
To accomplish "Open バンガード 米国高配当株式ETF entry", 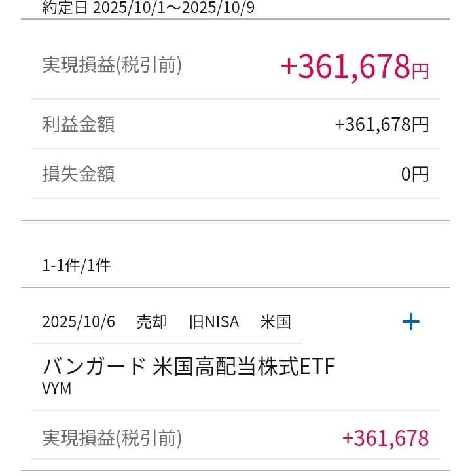I will (x=189, y=367).
